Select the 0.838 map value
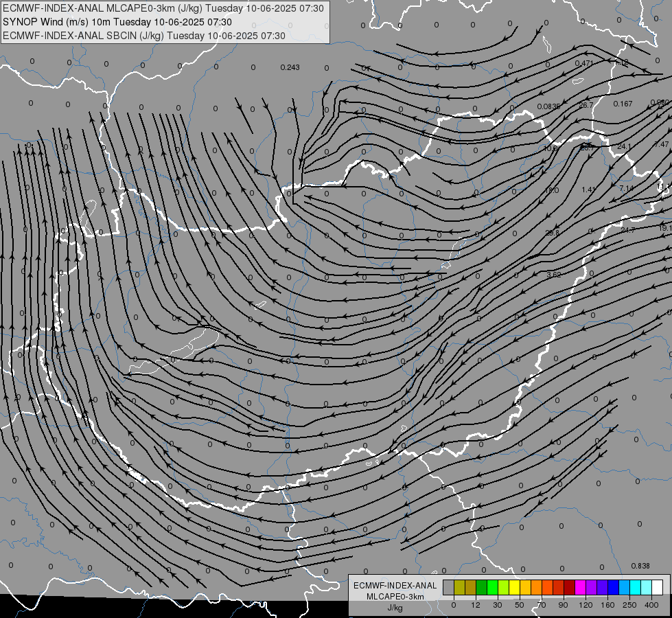The image size is (672, 618). 640,566
